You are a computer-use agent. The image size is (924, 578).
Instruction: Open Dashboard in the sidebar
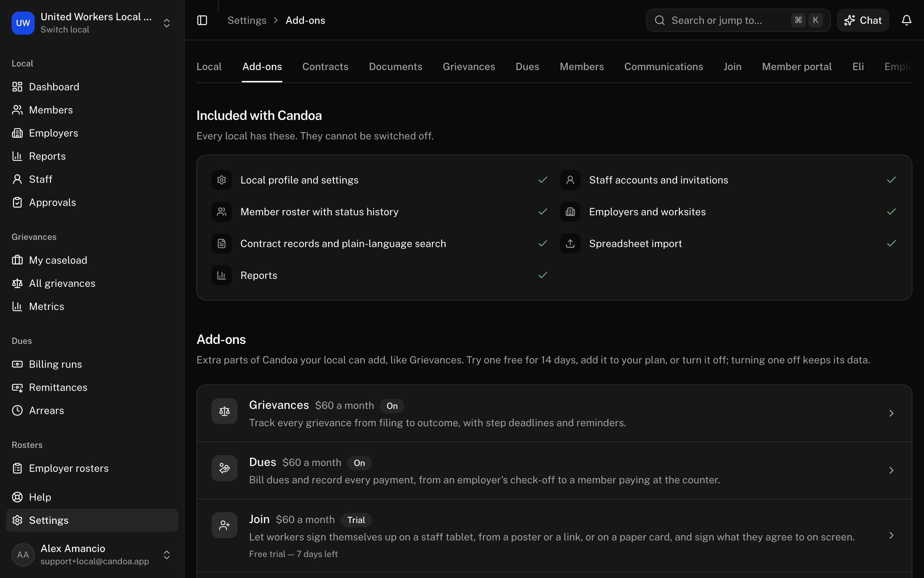[x=92, y=87]
